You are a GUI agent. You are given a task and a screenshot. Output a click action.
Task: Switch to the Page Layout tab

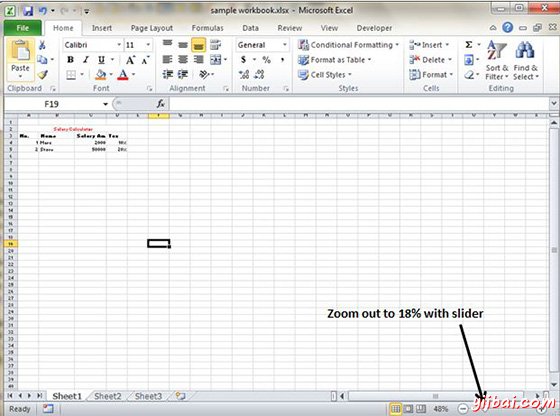152,28
